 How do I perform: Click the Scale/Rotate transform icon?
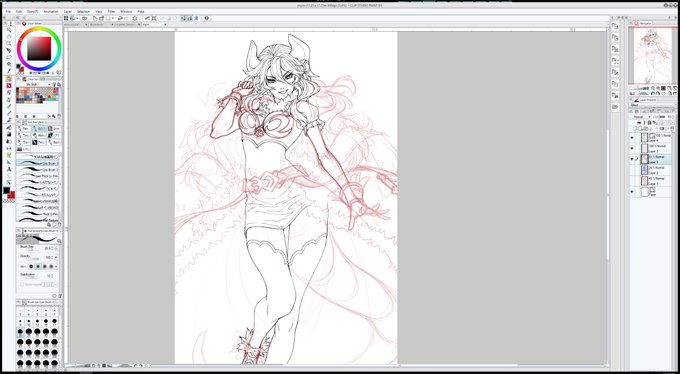point(154,18)
